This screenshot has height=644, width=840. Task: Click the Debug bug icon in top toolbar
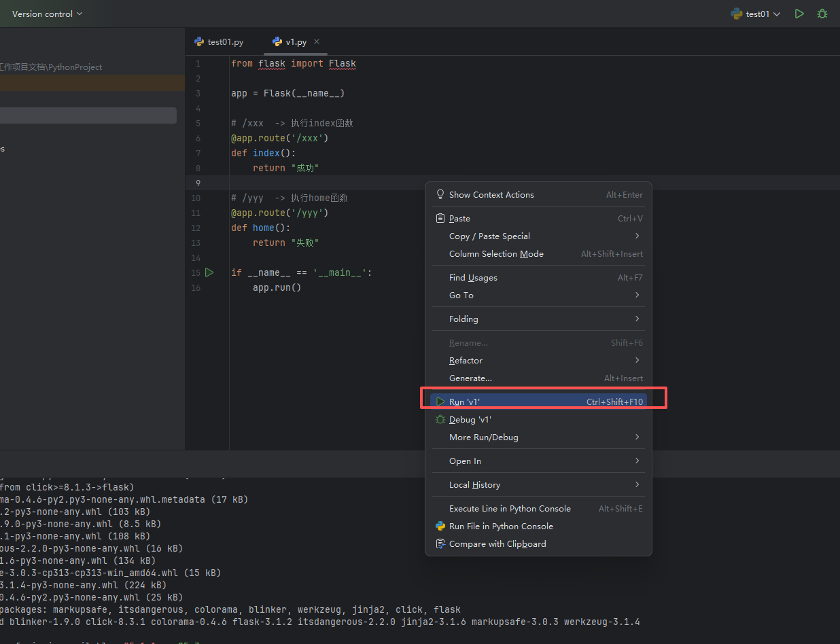(x=822, y=14)
